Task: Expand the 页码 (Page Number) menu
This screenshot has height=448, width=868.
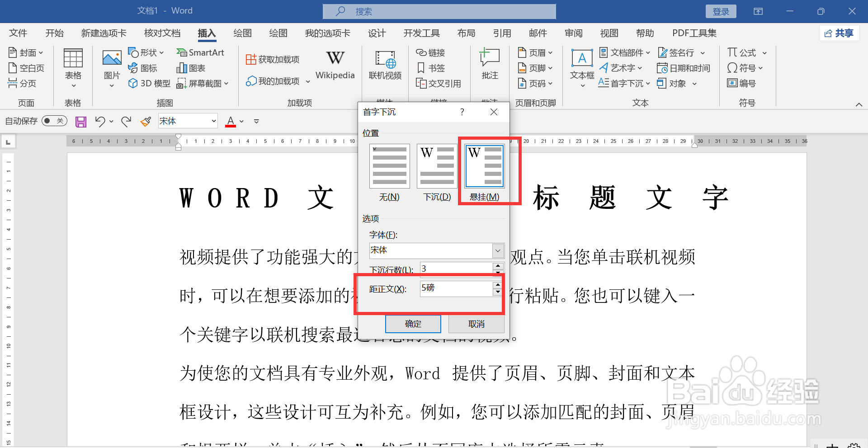Action: [x=535, y=83]
